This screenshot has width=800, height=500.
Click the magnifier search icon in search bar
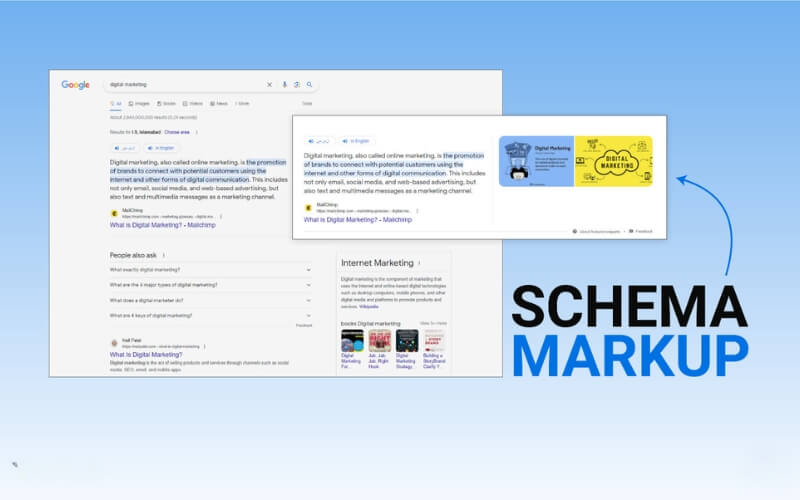(309, 85)
